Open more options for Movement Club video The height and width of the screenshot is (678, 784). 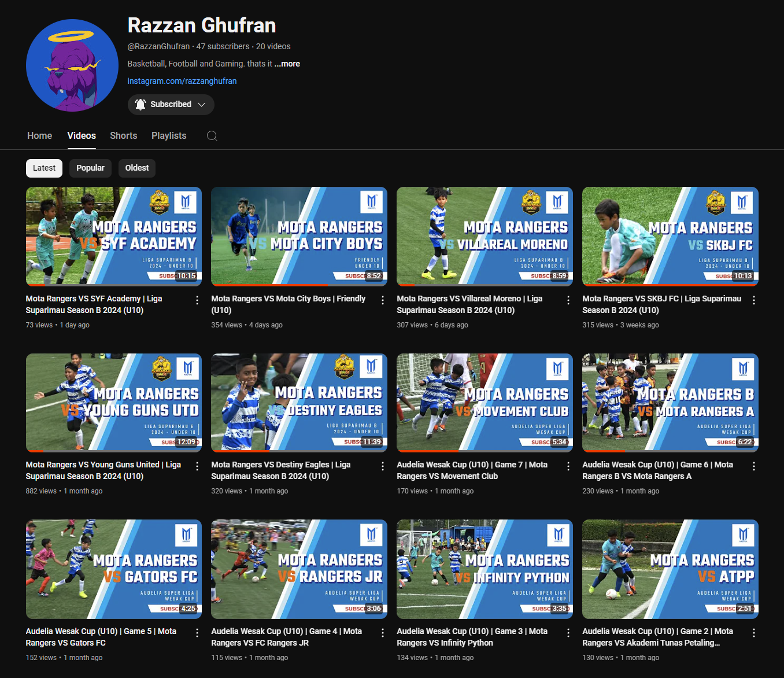click(568, 466)
